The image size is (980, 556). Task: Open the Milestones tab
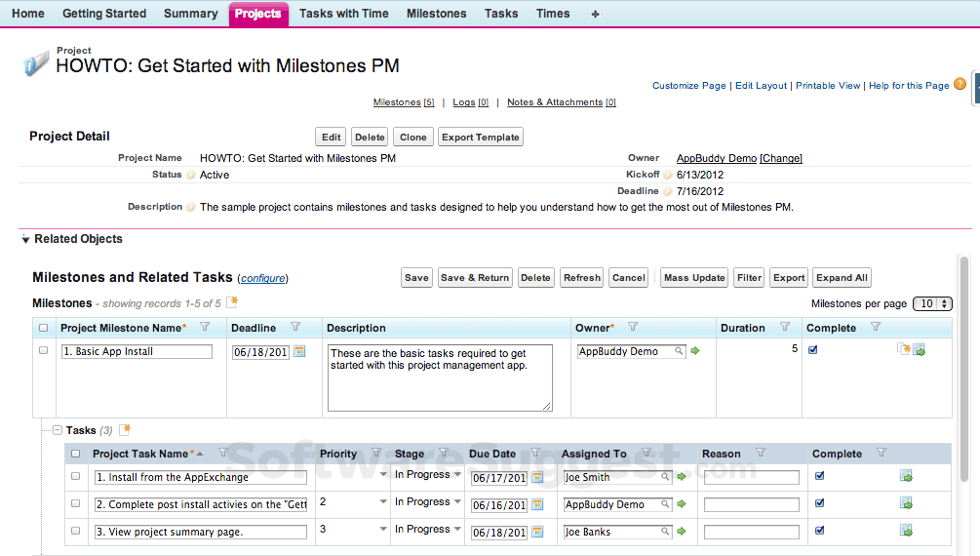click(x=436, y=14)
